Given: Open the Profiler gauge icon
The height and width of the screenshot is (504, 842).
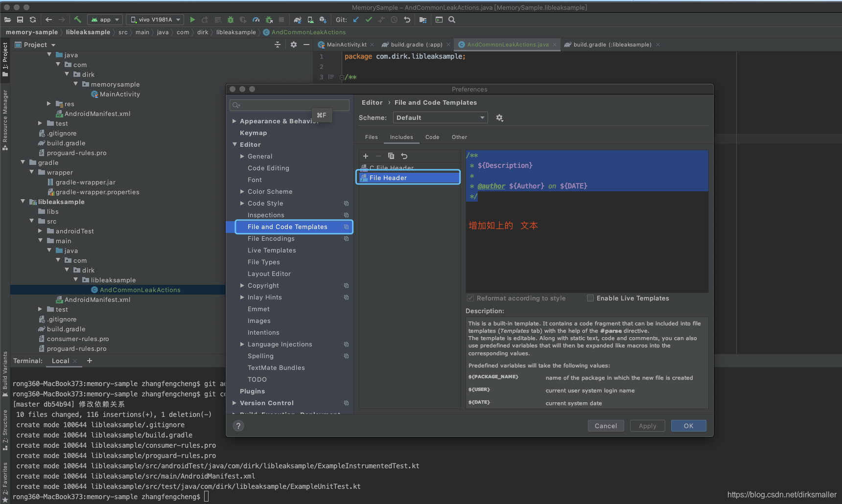Looking at the screenshot, I should 256,20.
